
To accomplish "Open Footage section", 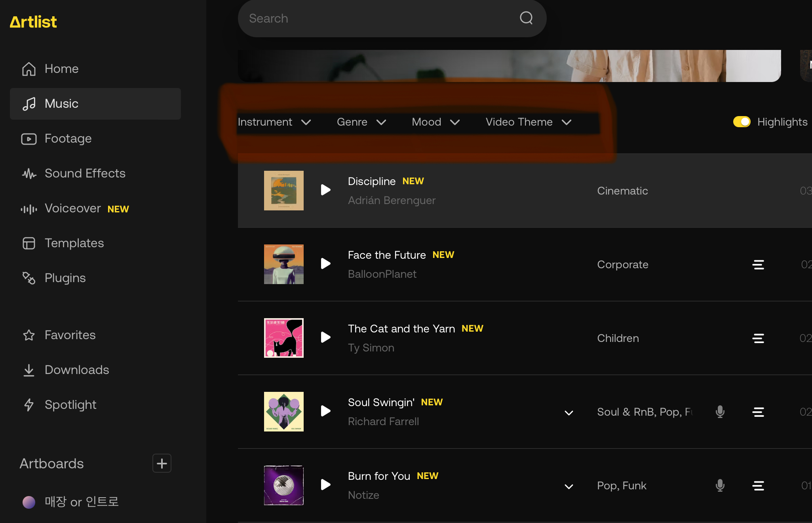I will 95,139.
